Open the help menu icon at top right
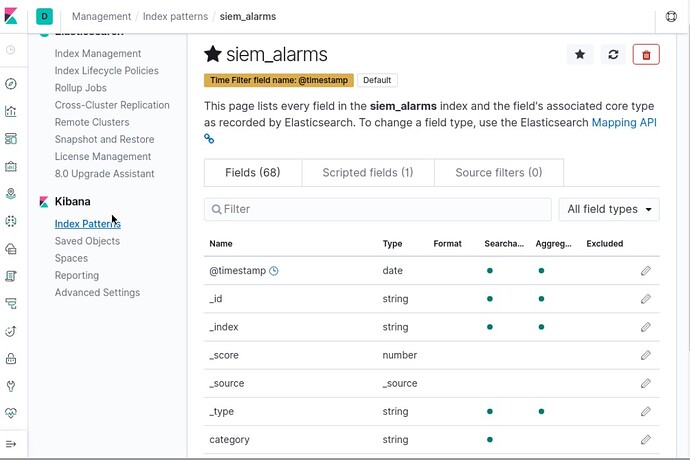 pyautogui.click(x=671, y=16)
